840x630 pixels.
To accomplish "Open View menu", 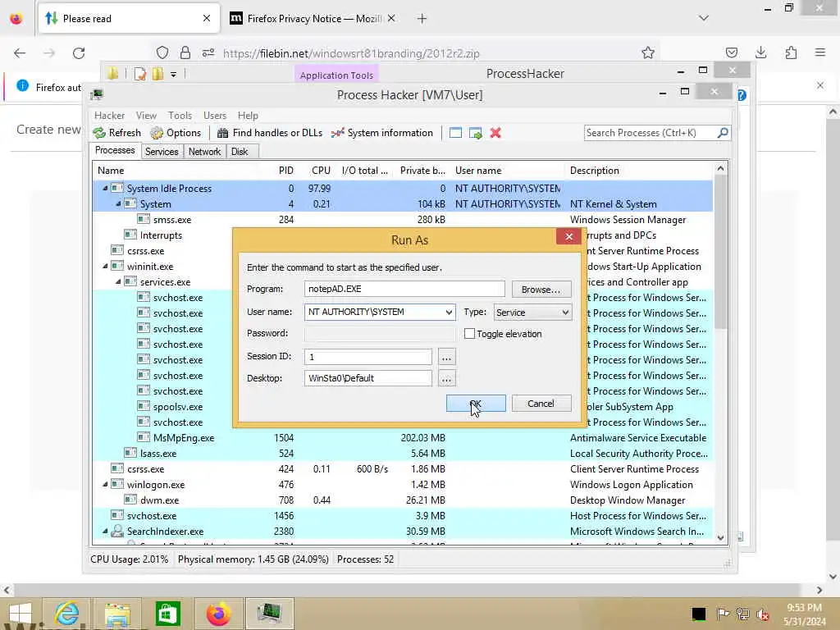I will [x=146, y=115].
